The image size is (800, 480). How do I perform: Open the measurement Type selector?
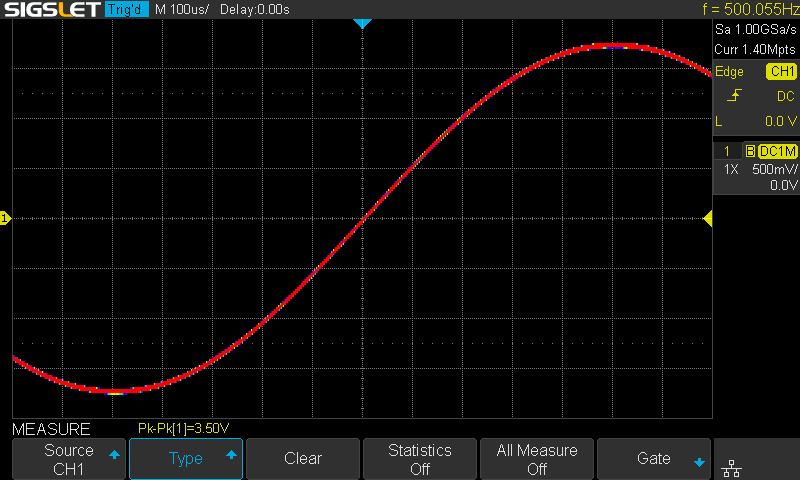coord(186,459)
